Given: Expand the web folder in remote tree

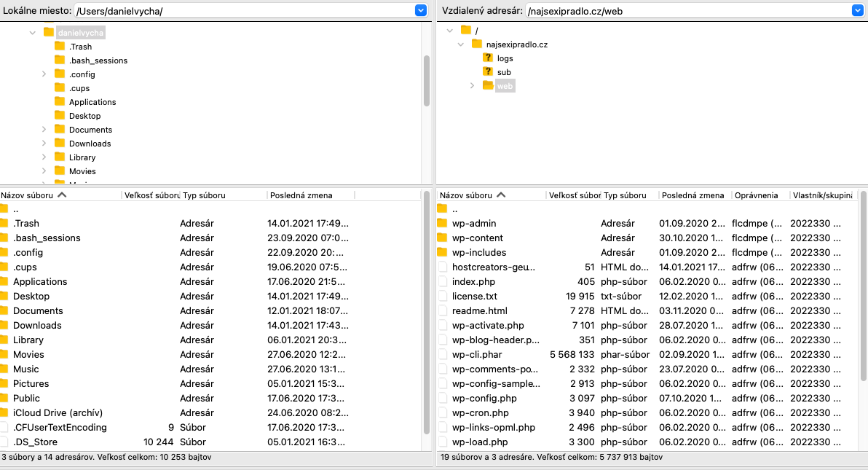Looking at the screenshot, I should click(x=472, y=86).
